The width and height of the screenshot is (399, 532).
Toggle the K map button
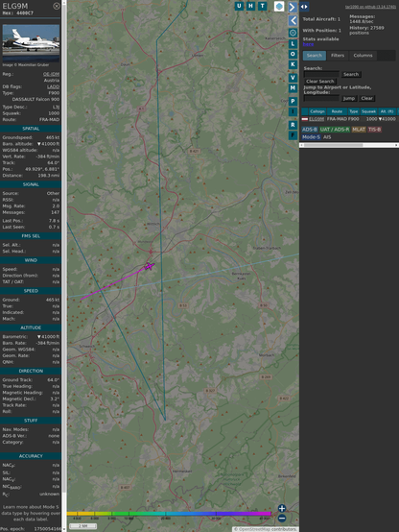(293, 64)
